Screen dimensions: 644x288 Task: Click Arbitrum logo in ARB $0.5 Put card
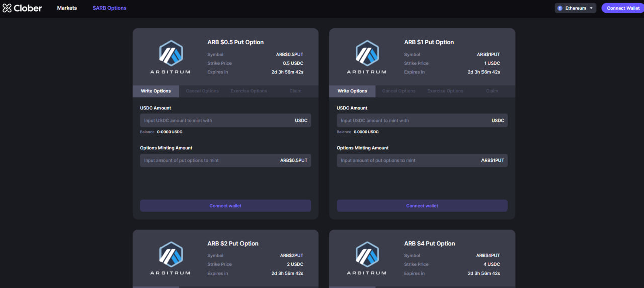(171, 58)
